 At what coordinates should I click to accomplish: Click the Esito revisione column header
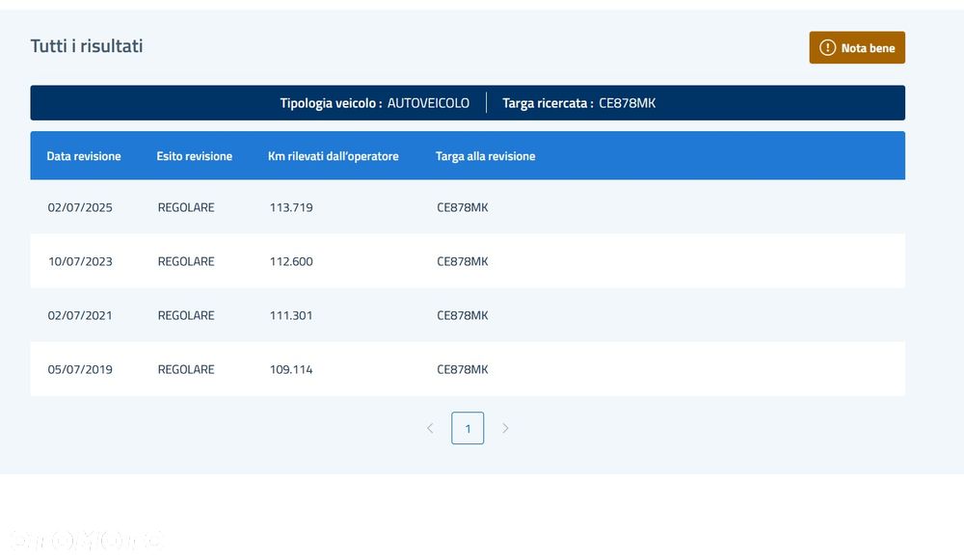(x=195, y=156)
